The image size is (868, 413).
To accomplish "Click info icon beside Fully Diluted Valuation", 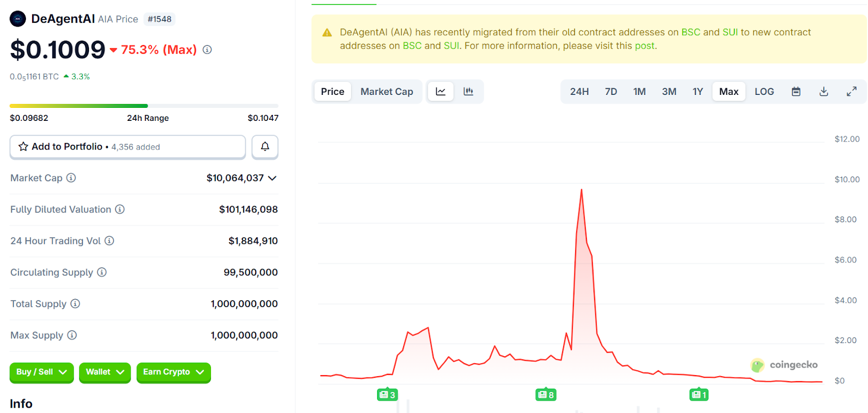I will 120,209.
